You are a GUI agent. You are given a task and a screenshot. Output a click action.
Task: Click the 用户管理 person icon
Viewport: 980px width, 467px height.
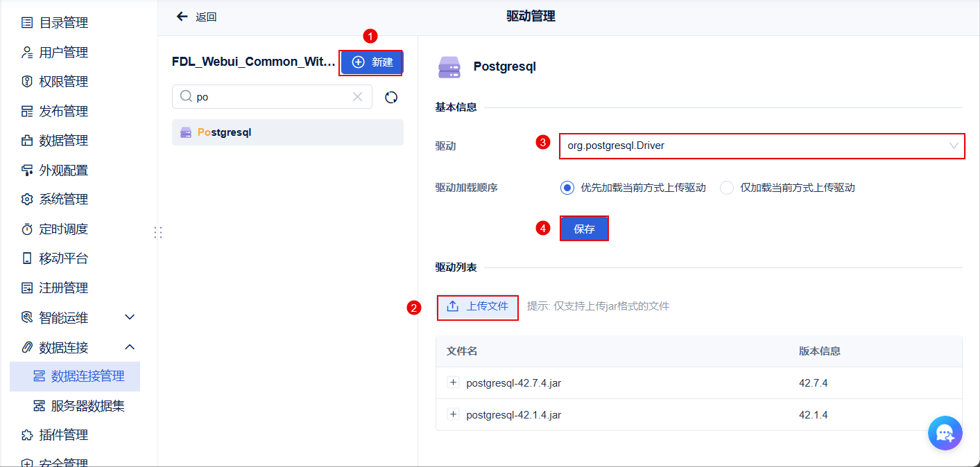click(x=27, y=53)
